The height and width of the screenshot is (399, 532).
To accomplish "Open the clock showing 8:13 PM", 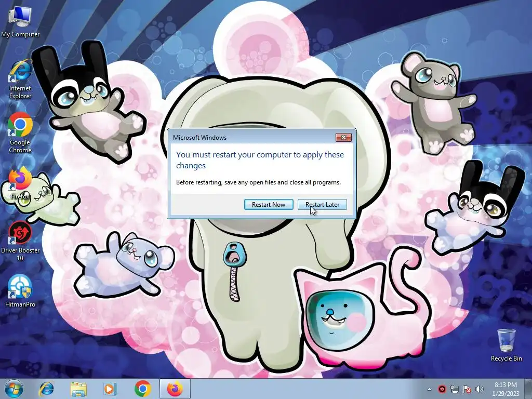I will [x=506, y=389].
